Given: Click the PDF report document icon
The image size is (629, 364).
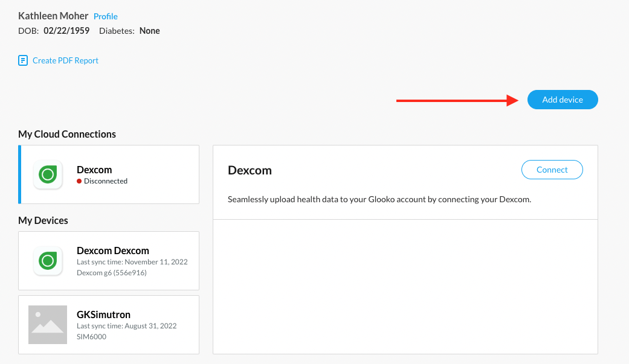Looking at the screenshot, I should pyautogui.click(x=23, y=60).
